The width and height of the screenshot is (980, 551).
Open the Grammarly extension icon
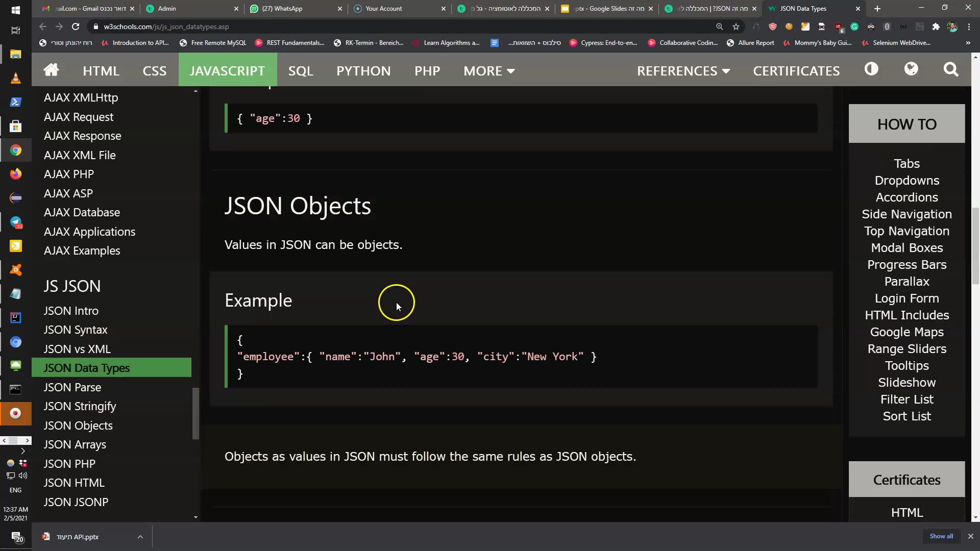click(x=854, y=27)
